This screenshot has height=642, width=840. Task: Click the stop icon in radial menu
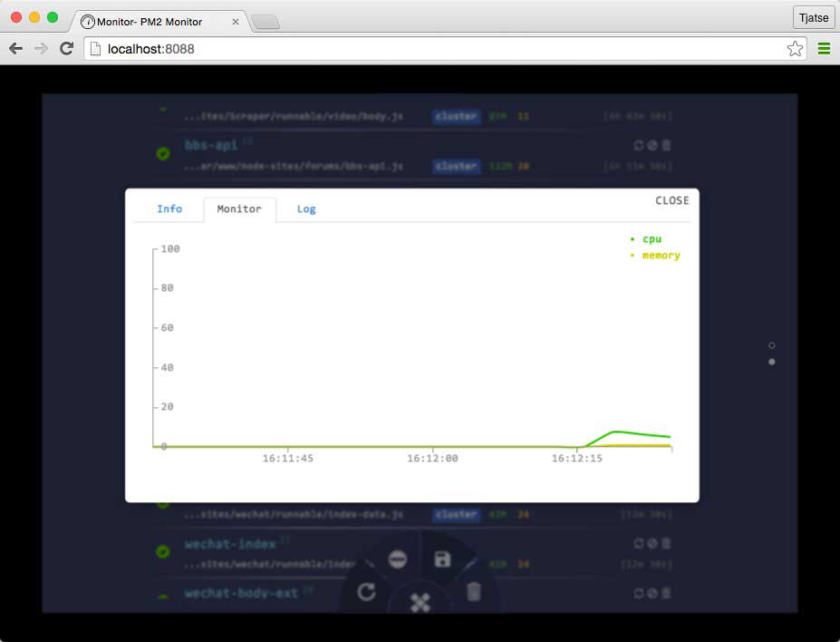coord(397,559)
